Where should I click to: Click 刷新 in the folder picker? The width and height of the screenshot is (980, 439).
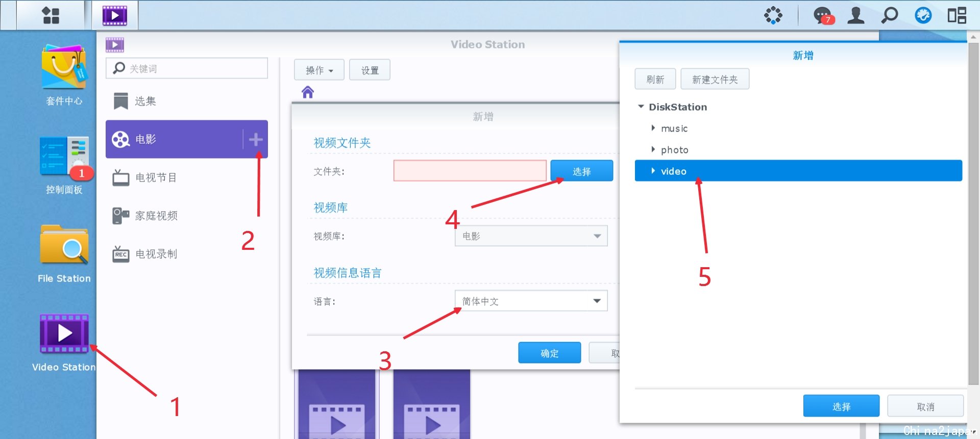[655, 79]
